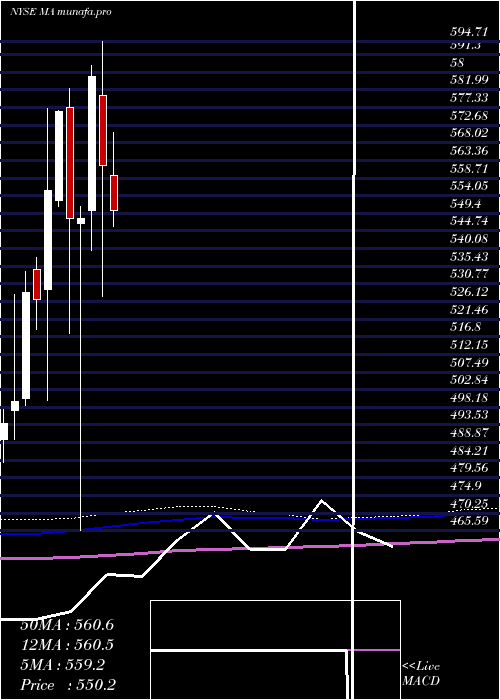Click the 516.8 price axis value
500x700 pixels.
click(x=466, y=327)
